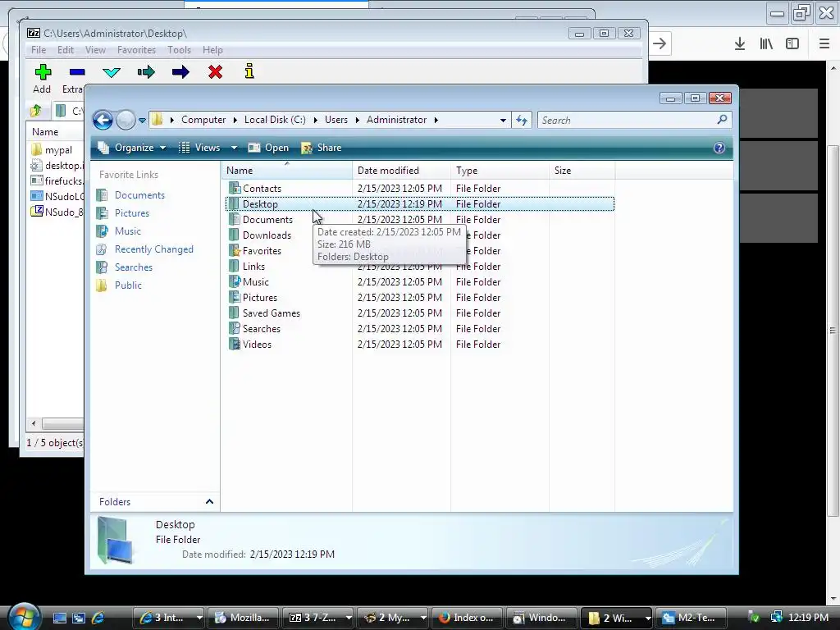Screen dimensions: 840x630
Task: Sort by Date modified column header
Action: 401,171
